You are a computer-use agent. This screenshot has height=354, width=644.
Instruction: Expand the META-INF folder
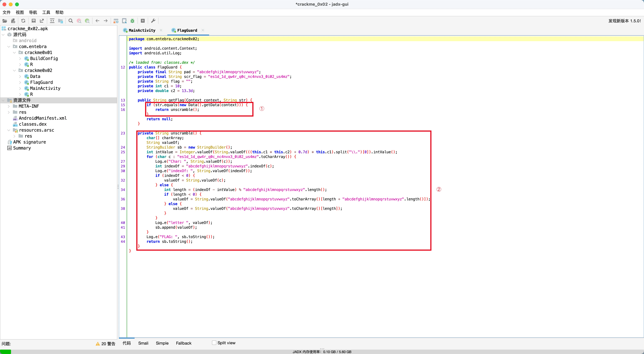[9, 106]
